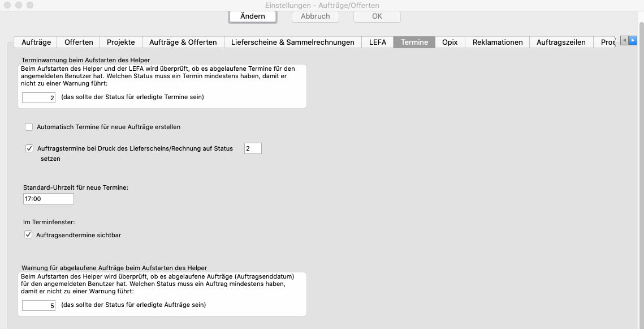Screen dimensions: 644x329
Task: Switch to the LEFA tab
Action: [378, 42]
